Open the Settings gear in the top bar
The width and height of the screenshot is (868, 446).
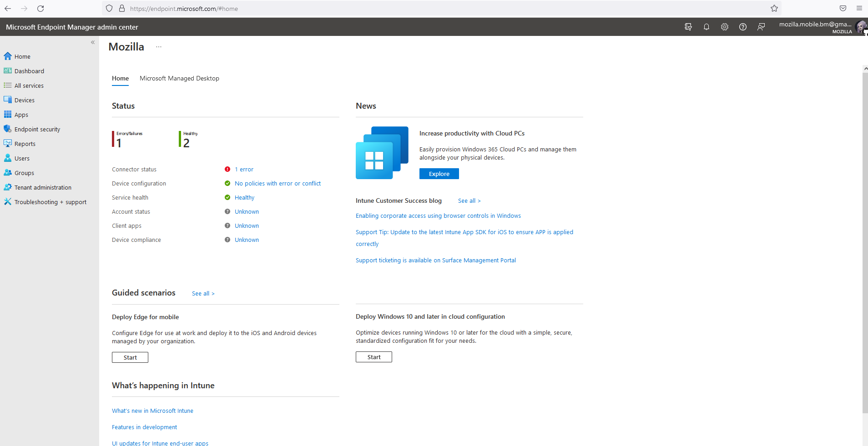[725, 27]
